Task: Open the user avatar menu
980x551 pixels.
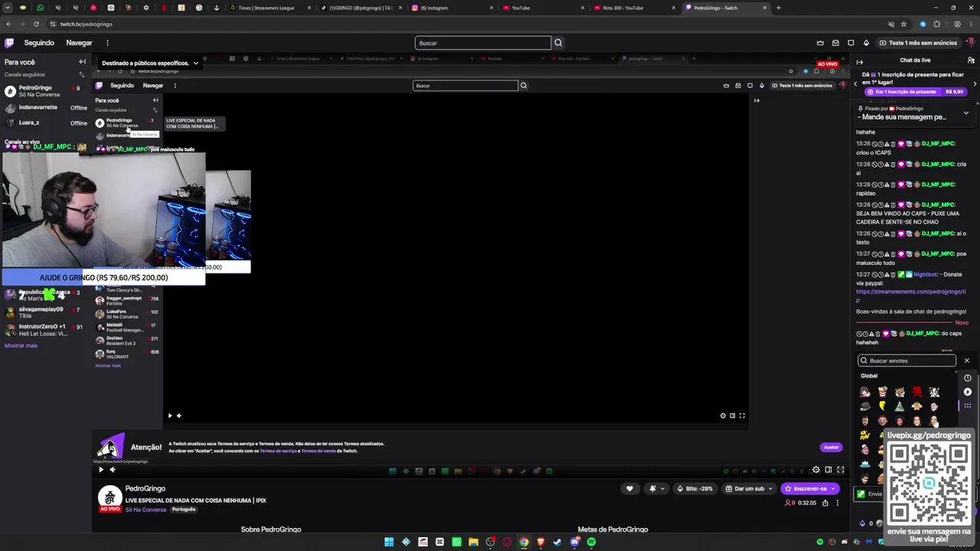Action: tap(971, 43)
